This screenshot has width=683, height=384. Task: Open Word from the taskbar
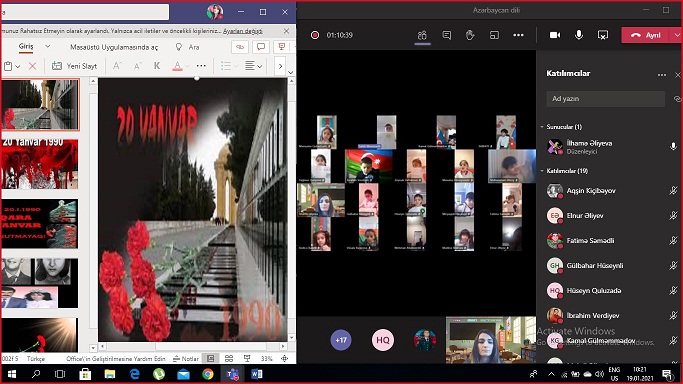(257, 374)
